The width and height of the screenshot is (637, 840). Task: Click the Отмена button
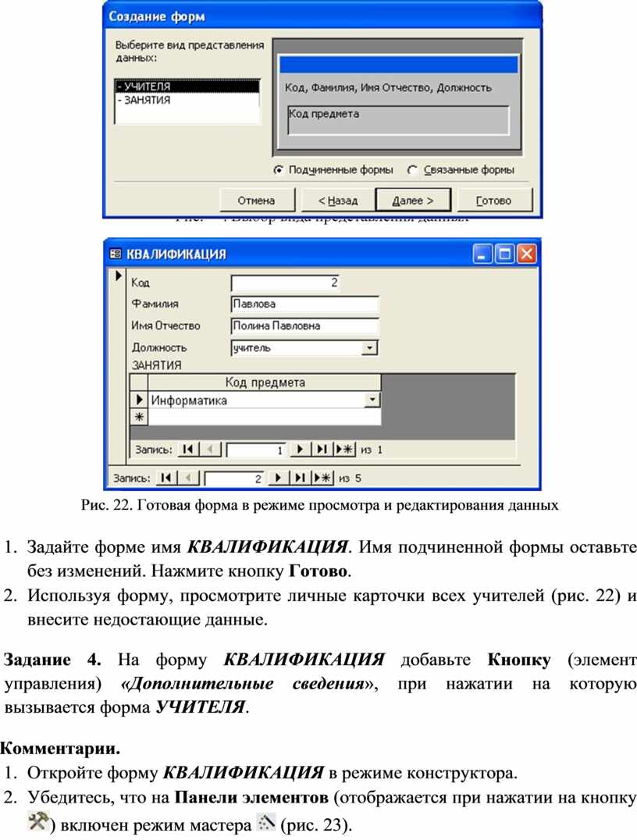tap(257, 201)
